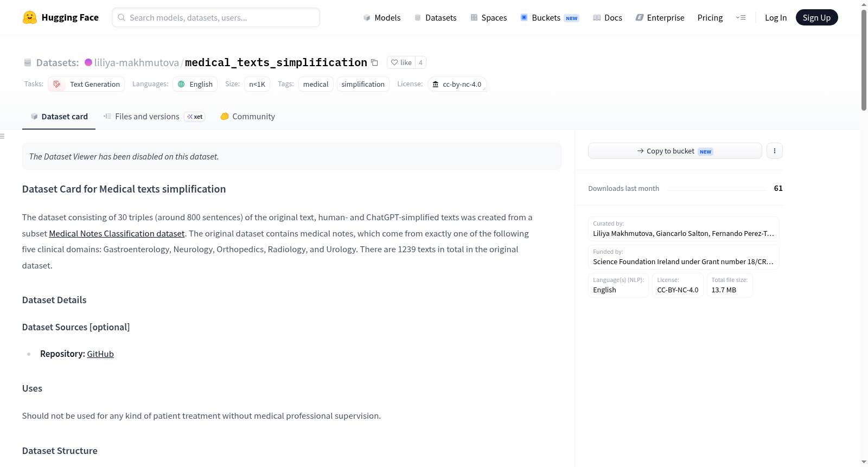This screenshot has height=467, width=868.
Task: Click the Funded by Science Foundation Ireland field
Action: [x=684, y=257]
